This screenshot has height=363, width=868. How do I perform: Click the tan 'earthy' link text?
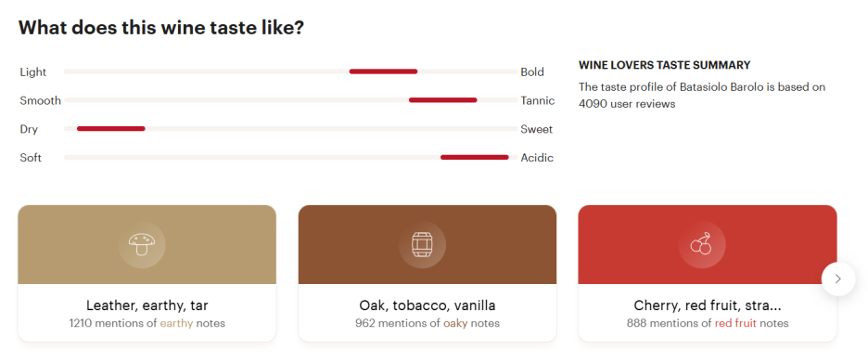coord(176,323)
